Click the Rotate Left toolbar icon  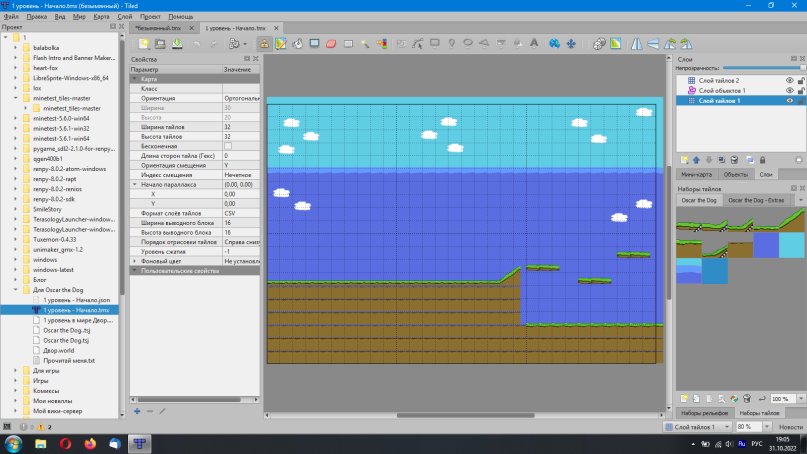click(x=670, y=44)
